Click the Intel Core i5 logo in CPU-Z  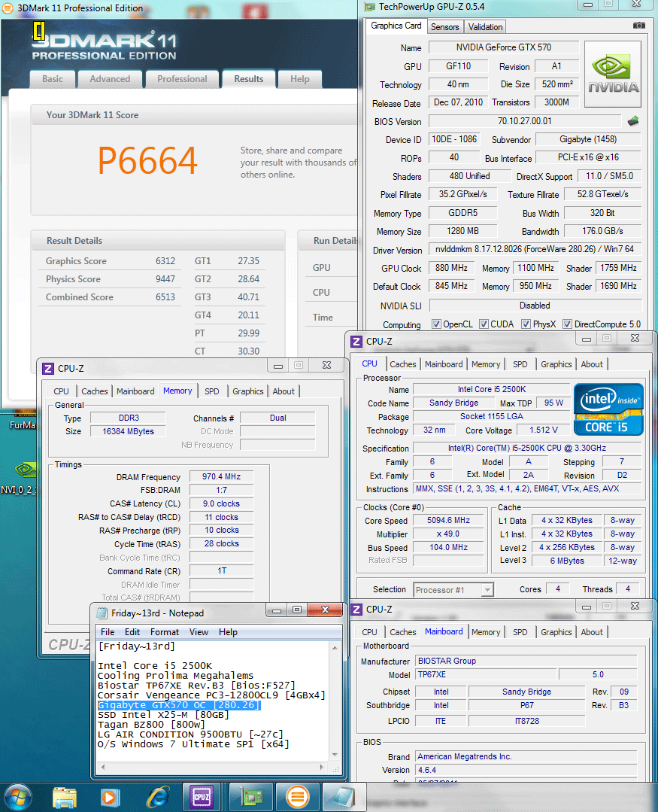click(x=608, y=409)
